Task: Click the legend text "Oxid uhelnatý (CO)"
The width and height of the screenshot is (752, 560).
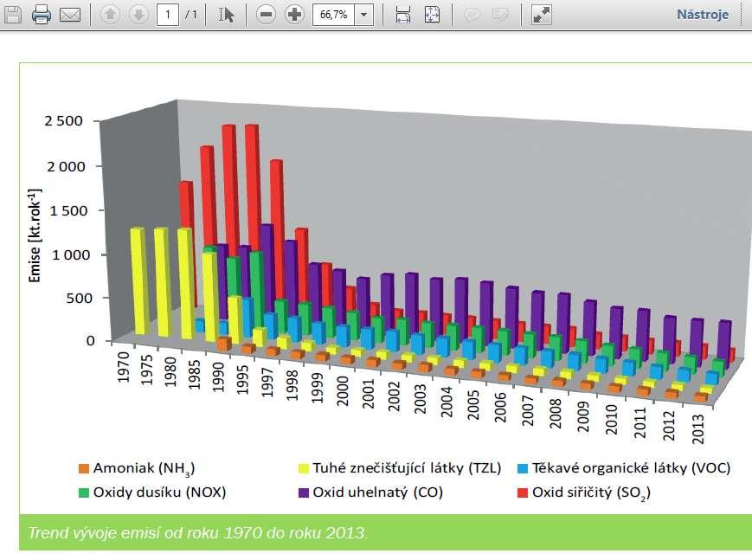Action: tap(378, 492)
